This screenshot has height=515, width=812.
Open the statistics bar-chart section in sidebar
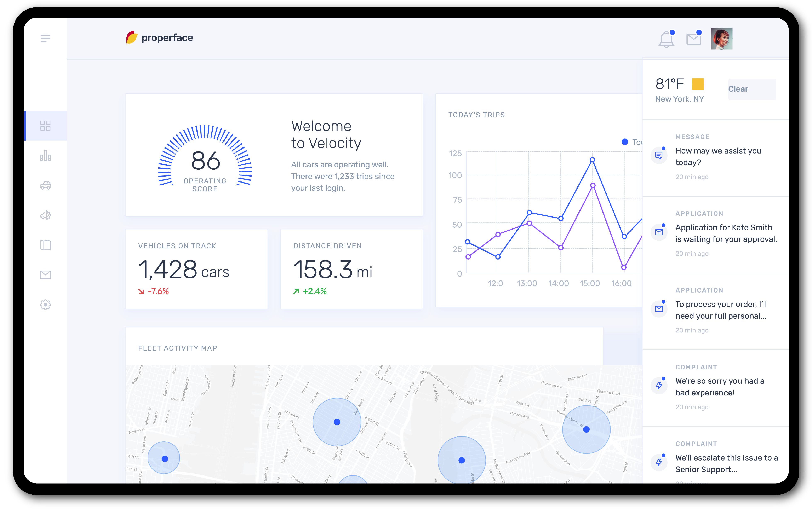[45, 156]
